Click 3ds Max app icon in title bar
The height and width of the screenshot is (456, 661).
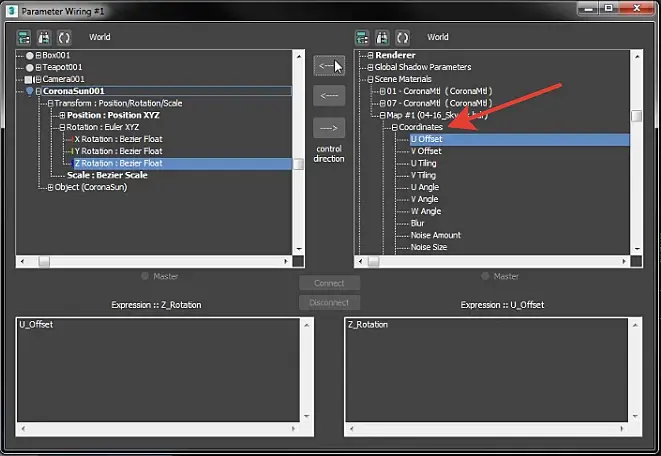click(12, 11)
